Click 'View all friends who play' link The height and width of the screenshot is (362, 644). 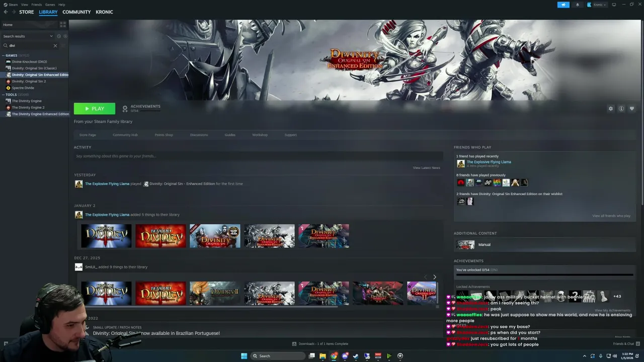[x=611, y=216]
